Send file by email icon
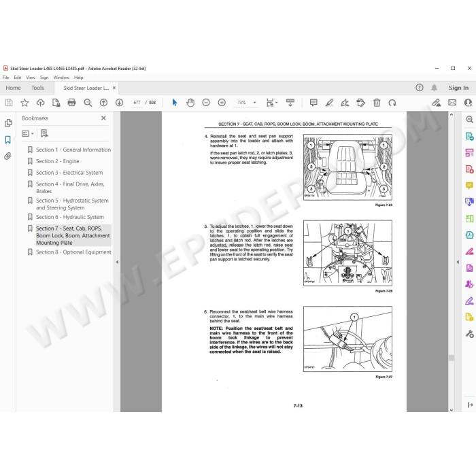This screenshot has height=476, width=476. pyautogui.click(x=452, y=103)
